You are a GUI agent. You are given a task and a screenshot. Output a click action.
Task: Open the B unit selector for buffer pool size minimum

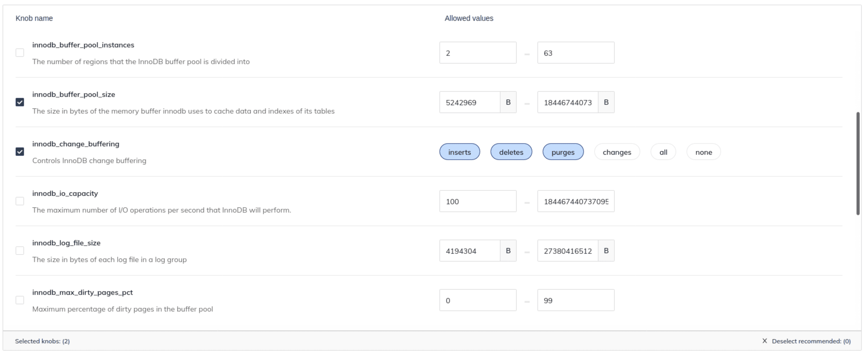pyautogui.click(x=508, y=102)
